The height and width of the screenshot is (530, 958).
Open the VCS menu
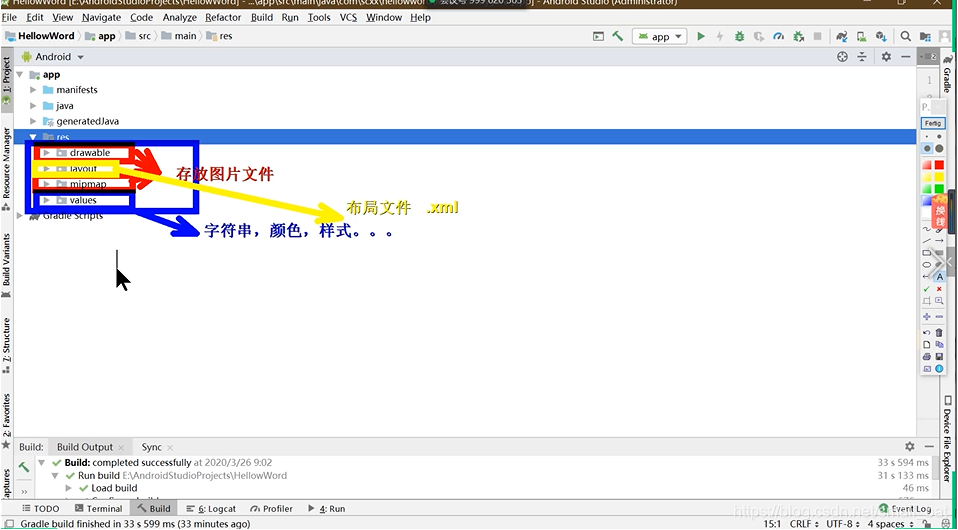click(348, 17)
